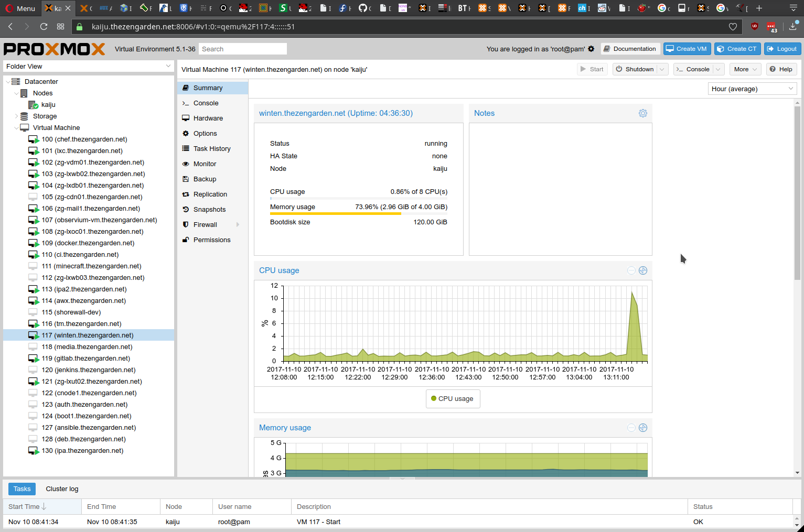
Task: Open the Firewall menu item
Action: click(212, 225)
